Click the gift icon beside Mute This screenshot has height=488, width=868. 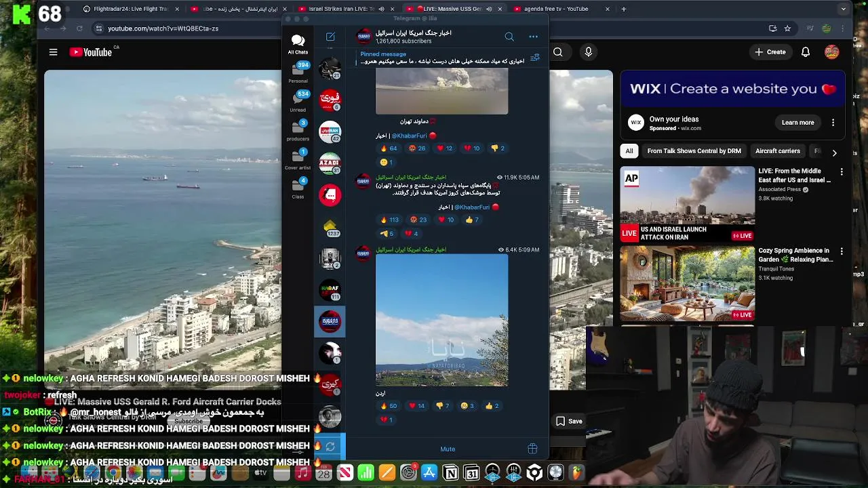pyautogui.click(x=533, y=449)
